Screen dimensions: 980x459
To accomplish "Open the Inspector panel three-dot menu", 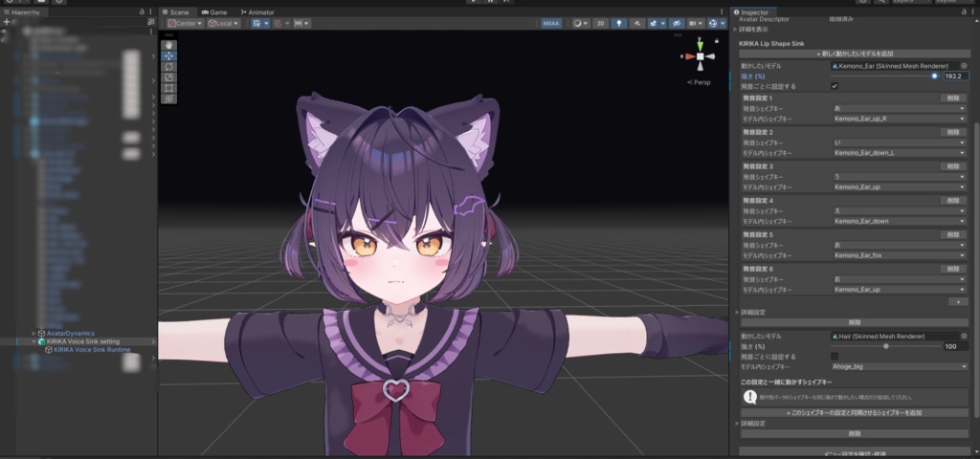I will tap(972, 11).
